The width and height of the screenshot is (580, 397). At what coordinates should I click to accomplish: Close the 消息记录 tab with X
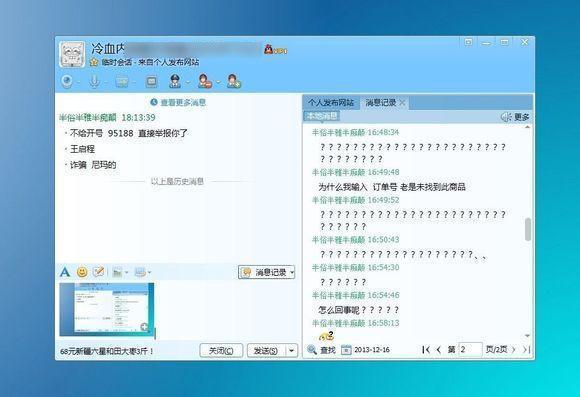click(402, 102)
